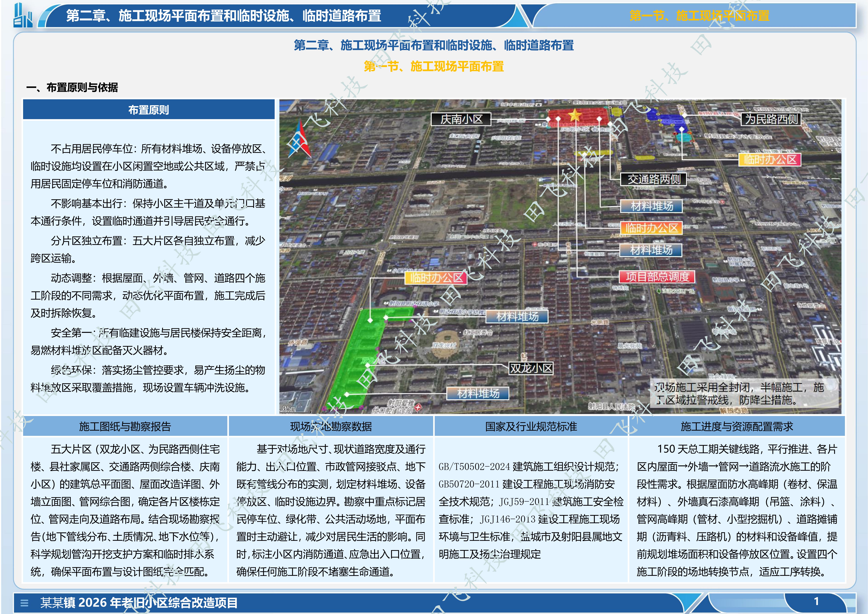Click 临时办公区 label between two 材料堆场 labels
This screenshot has width=868, height=614.
[x=651, y=228]
